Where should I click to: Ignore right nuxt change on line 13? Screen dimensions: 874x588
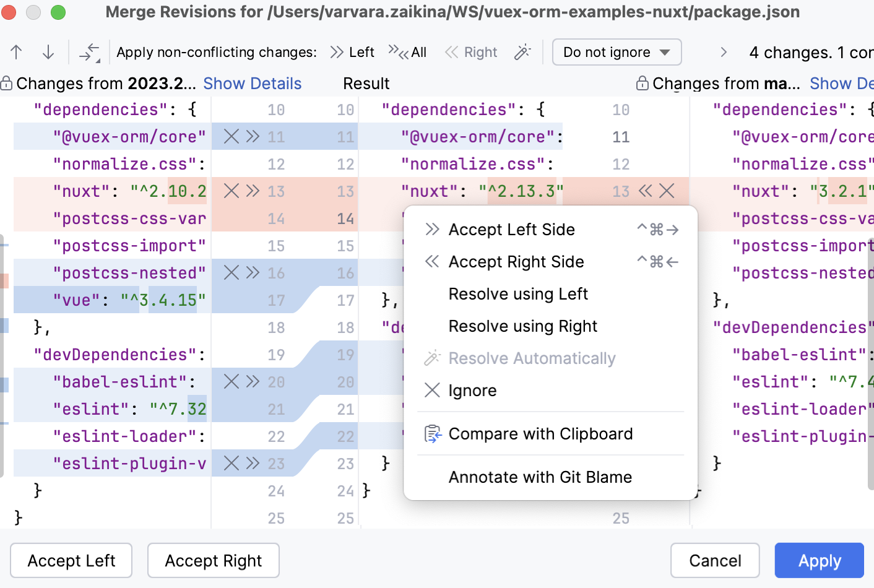click(667, 191)
